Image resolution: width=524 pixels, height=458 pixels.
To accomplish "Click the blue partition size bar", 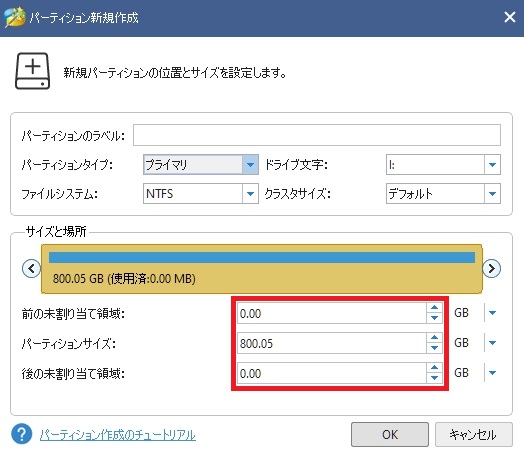I will pyautogui.click(x=262, y=258).
